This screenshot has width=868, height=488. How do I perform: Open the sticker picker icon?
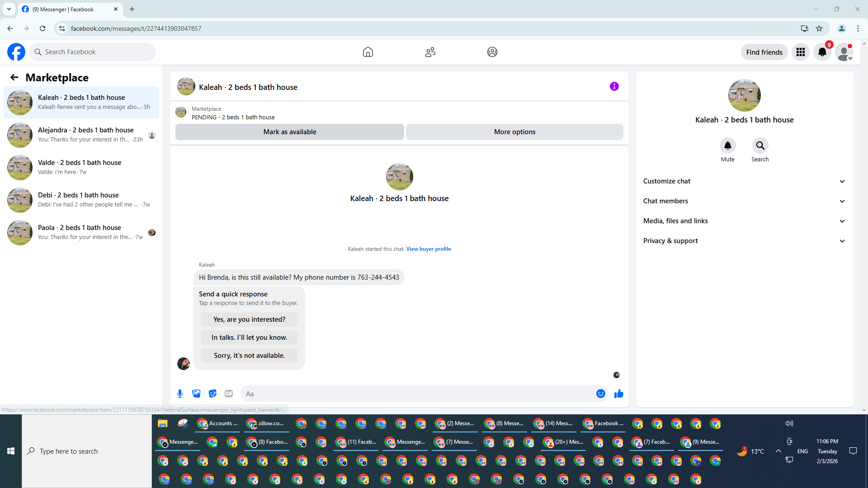[x=212, y=394]
